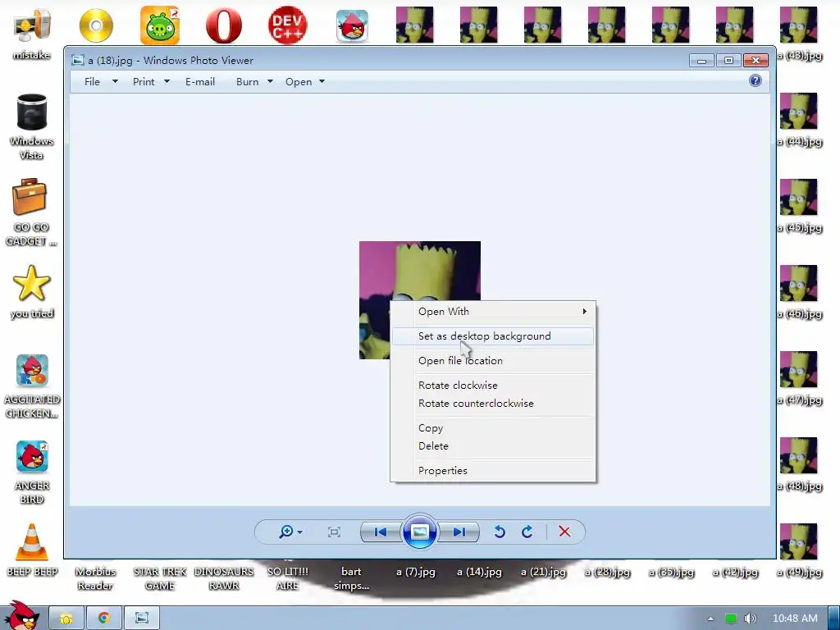Viewport: 840px width, 630px height.
Task: Select the a (49).jpg desktop thumbnail
Action: coord(799,542)
